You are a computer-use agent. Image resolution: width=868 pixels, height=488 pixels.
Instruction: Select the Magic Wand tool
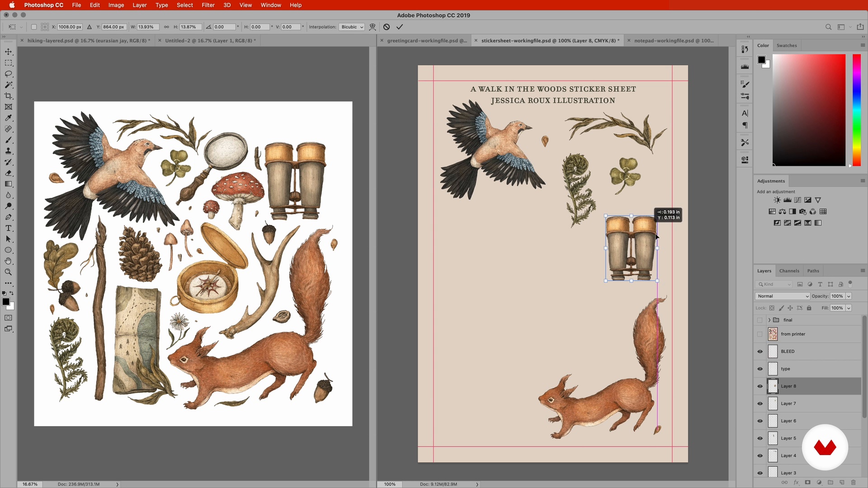pos(9,85)
